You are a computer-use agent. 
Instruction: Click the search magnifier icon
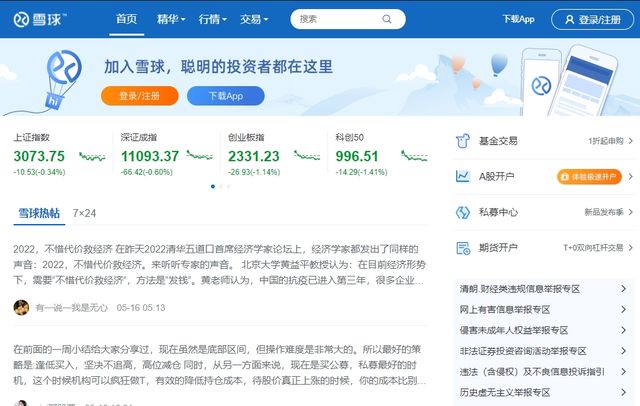tap(387, 19)
